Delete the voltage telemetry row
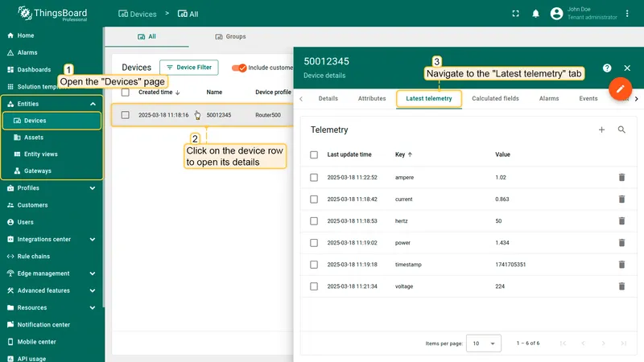Image resolution: width=644 pixels, height=362 pixels. point(621,286)
